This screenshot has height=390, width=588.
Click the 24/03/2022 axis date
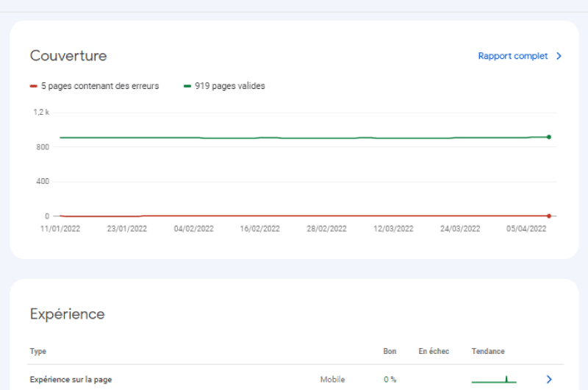coord(460,229)
